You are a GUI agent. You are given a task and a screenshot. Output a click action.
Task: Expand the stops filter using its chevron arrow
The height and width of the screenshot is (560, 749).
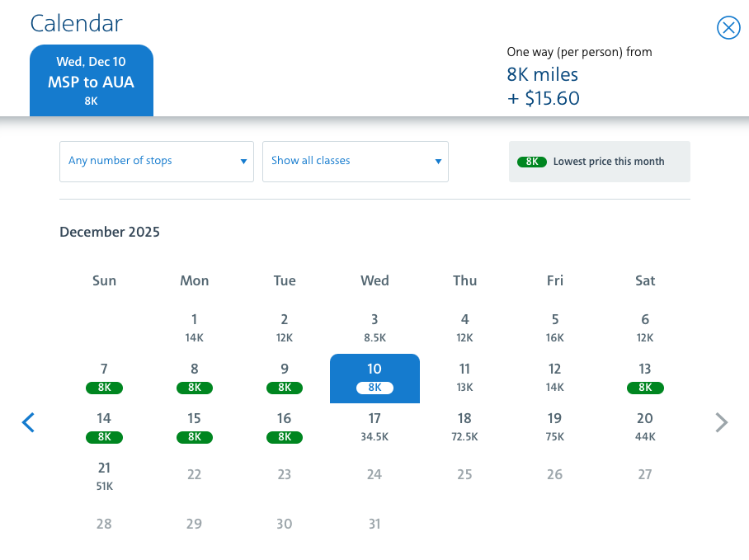coord(243,161)
